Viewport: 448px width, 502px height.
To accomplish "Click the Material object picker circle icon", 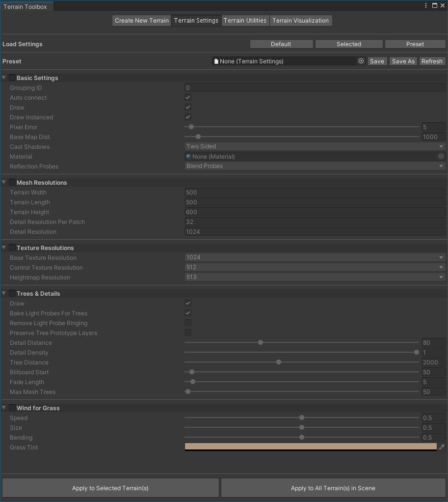I will [x=441, y=156].
